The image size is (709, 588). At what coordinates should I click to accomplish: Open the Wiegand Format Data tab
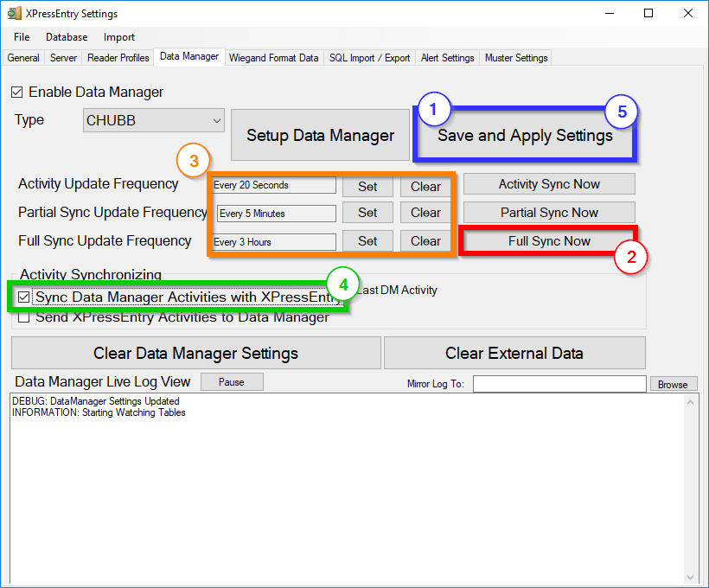(273, 58)
